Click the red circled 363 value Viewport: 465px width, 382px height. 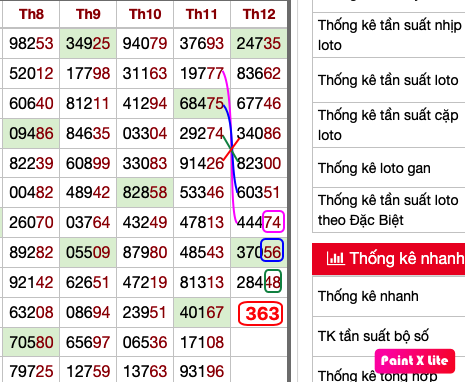click(261, 313)
